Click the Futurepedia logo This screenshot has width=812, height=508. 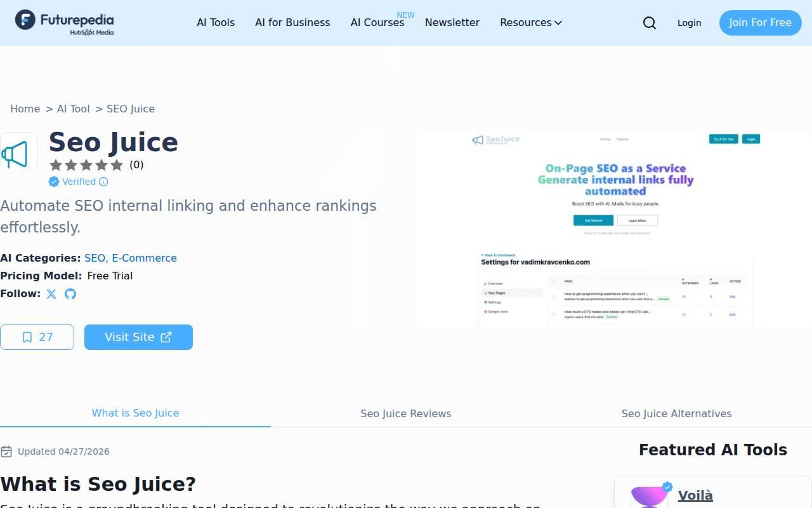coord(64,22)
